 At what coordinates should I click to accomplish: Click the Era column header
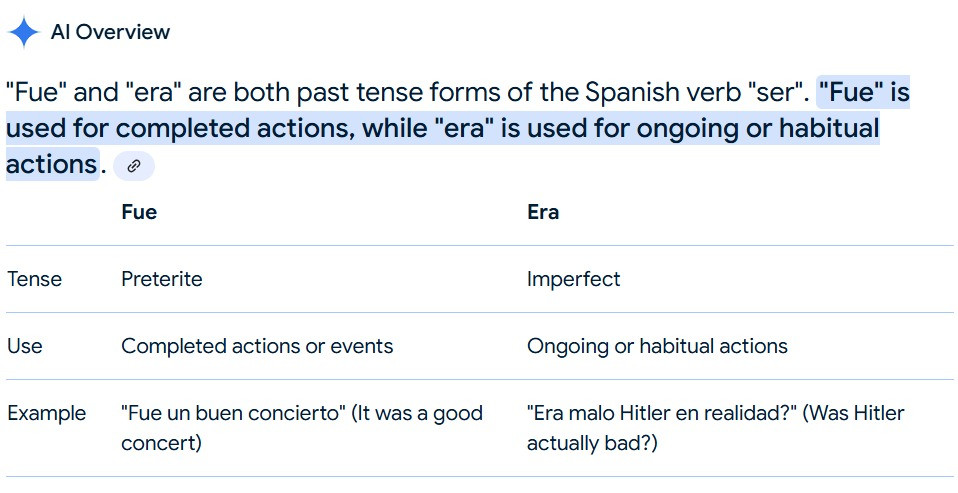pyautogui.click(x=543, y=212)
